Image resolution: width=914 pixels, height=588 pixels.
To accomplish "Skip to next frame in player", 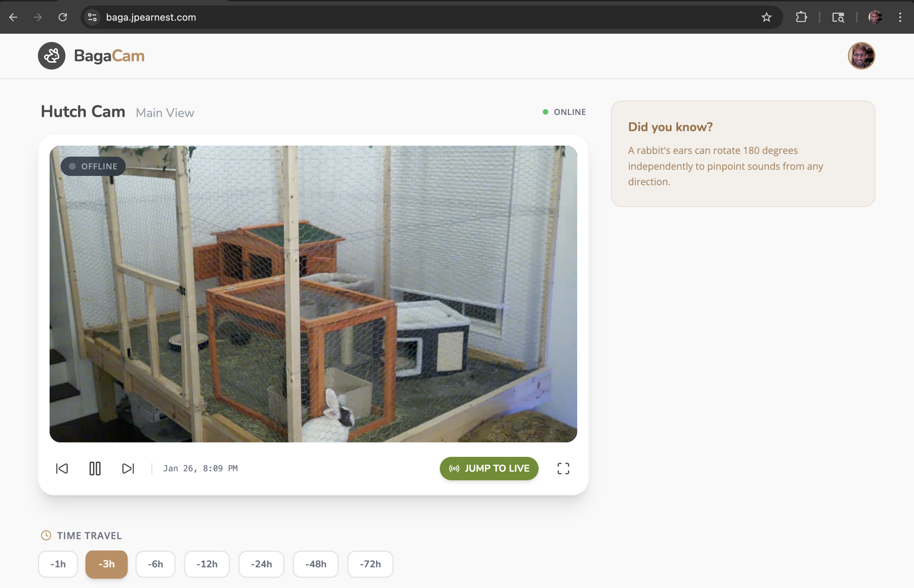I will click(x=128, y=469).
